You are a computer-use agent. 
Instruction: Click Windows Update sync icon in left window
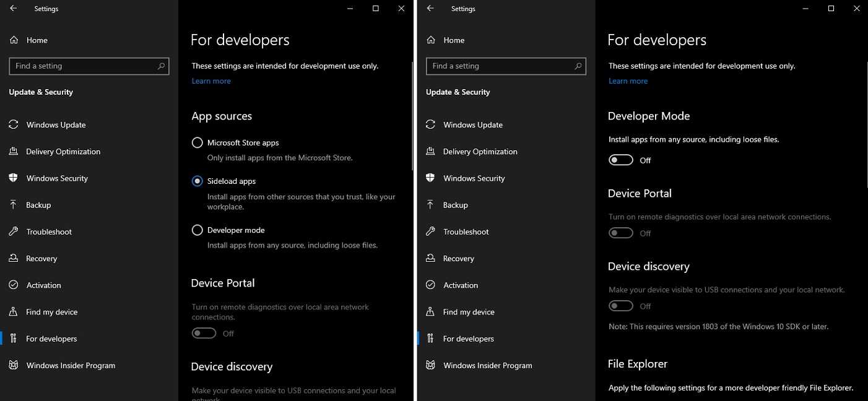(14, 124)
